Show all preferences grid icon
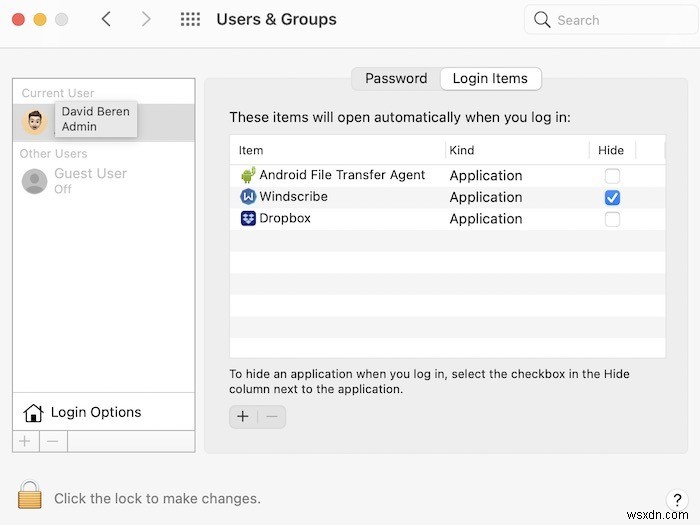The width and height of the screenshot is (700, 525). click(x=190, y=19)
